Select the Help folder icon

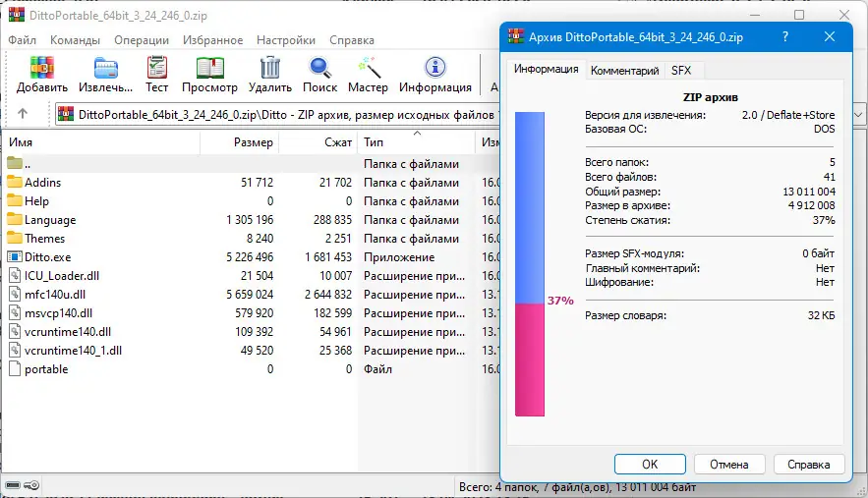pos(15,200)
